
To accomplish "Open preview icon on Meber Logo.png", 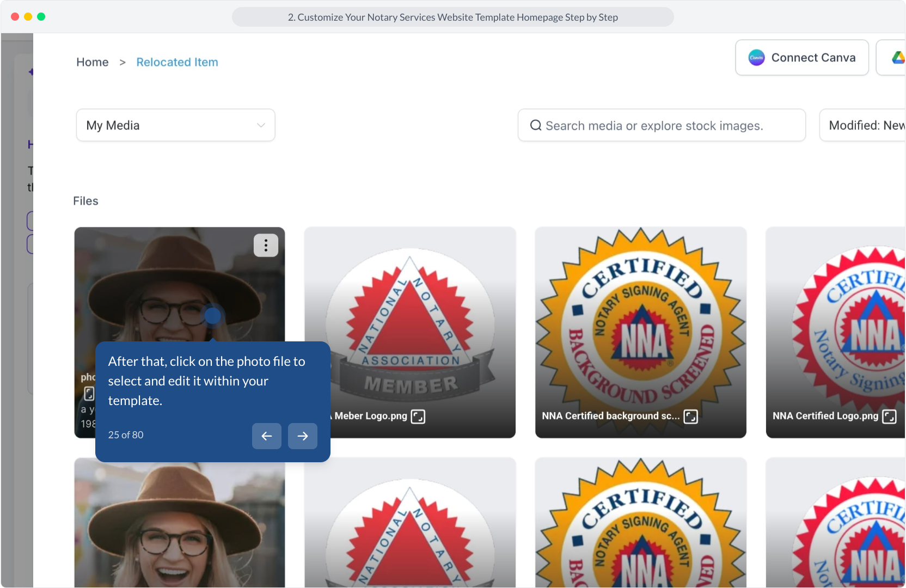I will click(x=418, y=416).
